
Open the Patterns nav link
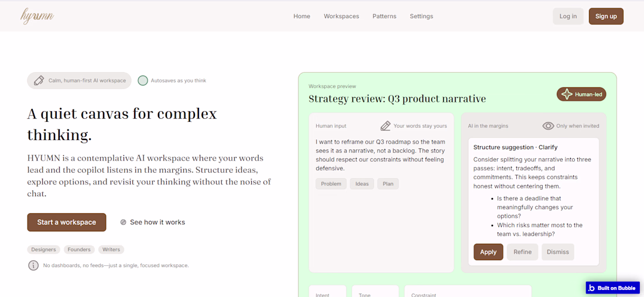384,16
